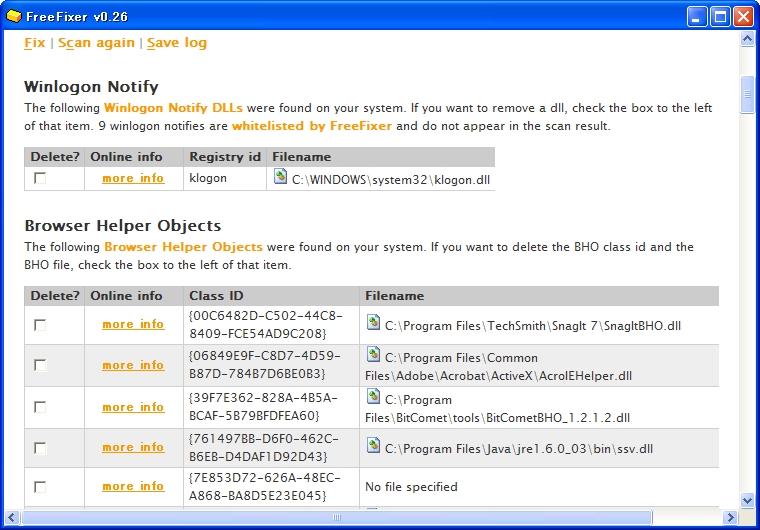Click vertical scrollbar down arrow
Screen dimensions: 760x530
(747, 499)
